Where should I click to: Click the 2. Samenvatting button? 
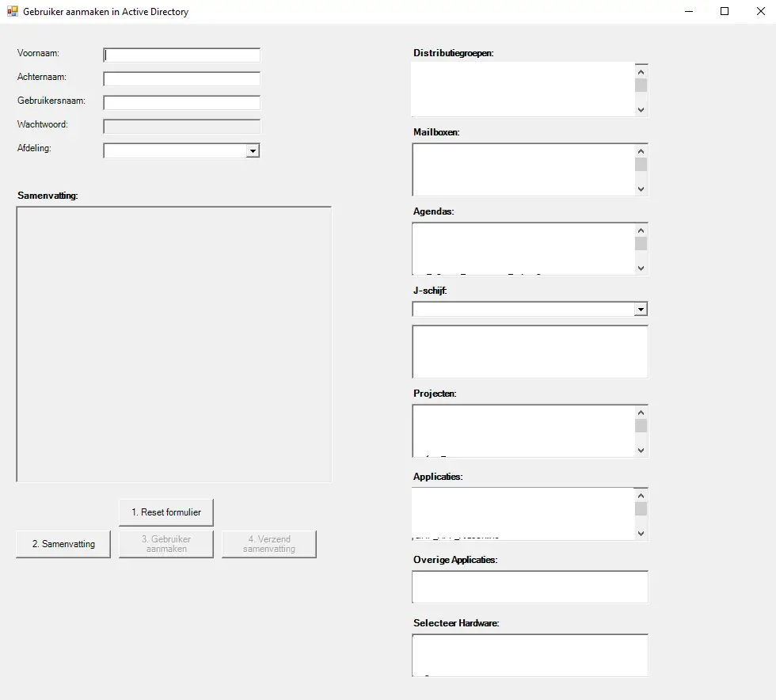63,544
